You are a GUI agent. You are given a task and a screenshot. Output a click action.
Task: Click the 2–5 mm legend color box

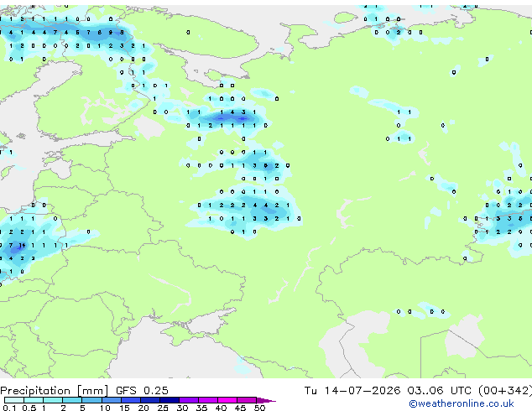point(72,400)
